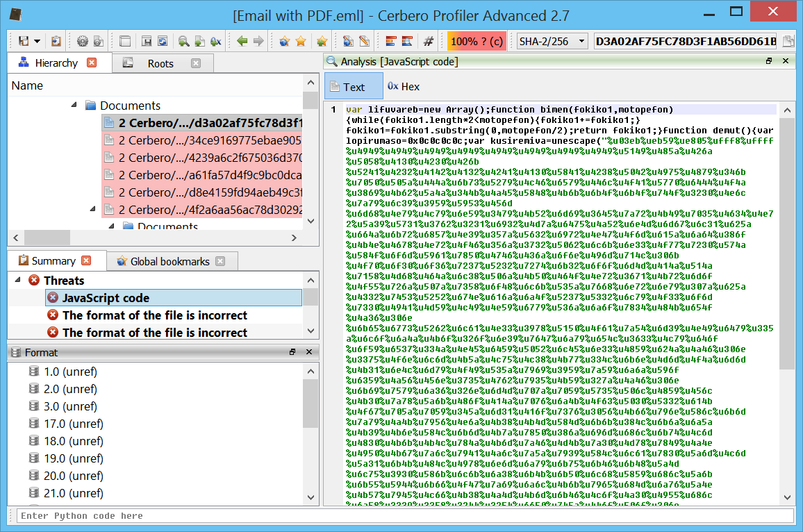Collapse the top Documents folder
The height and width of the screenshot is (532, 803).
coord(74,105)
